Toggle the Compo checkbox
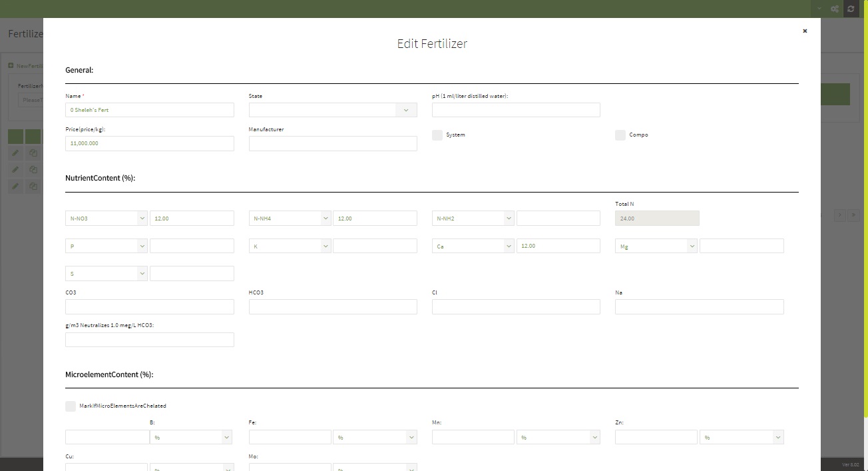This screenshot has height=471, width=868. point(620,135)
